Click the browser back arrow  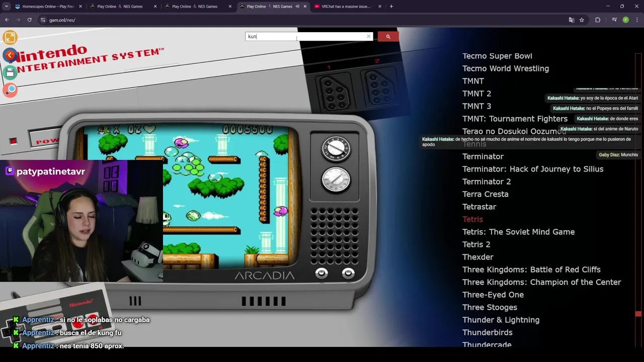(x=7, y=20)
